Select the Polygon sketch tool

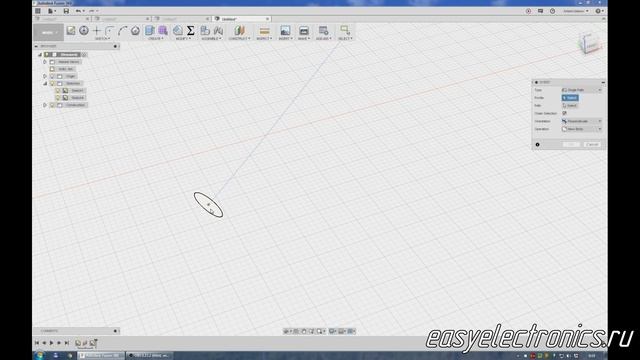135,31
